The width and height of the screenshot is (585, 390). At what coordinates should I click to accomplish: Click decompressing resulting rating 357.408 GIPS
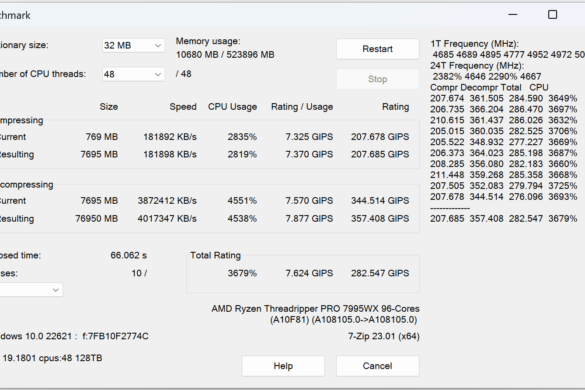[380, 219]
